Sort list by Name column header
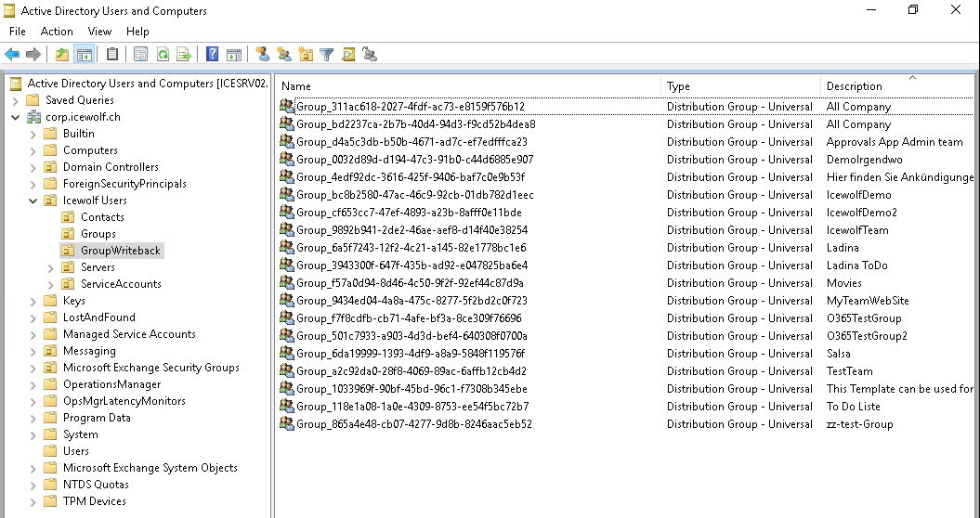The width and height of the screenshot is (980, 518). point(468,86)
